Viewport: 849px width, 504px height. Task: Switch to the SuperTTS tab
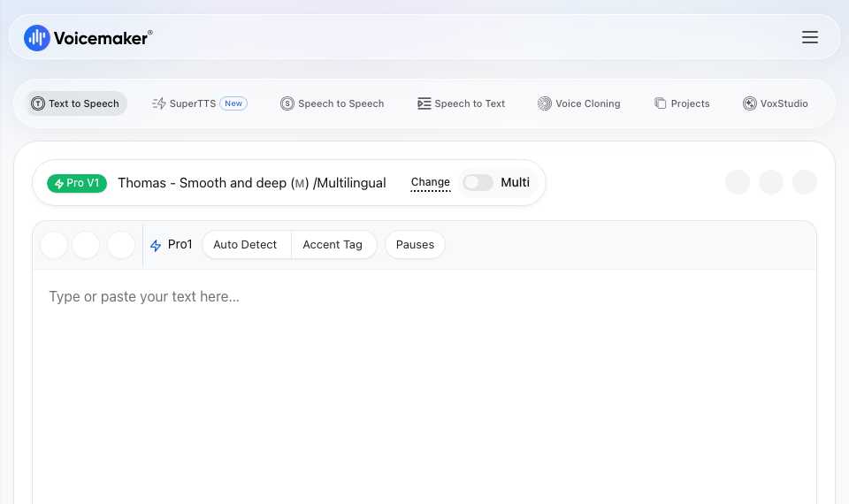(199, 103)
